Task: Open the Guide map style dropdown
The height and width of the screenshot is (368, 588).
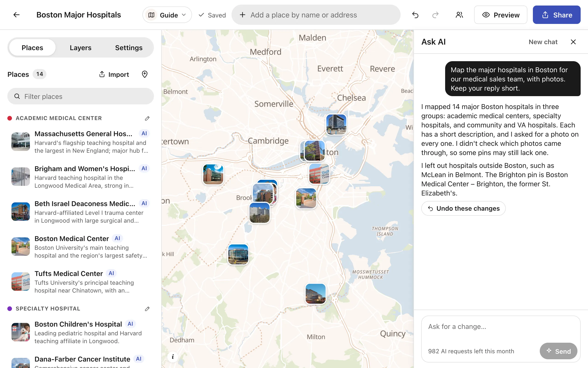Action: 167,15
